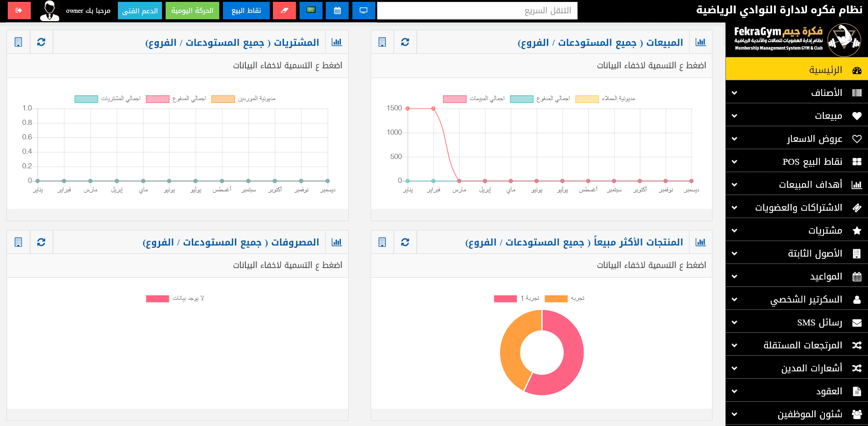Click the الحركة اليومية green button
This screenshot has width=868, height=426.
click(192, 11)
